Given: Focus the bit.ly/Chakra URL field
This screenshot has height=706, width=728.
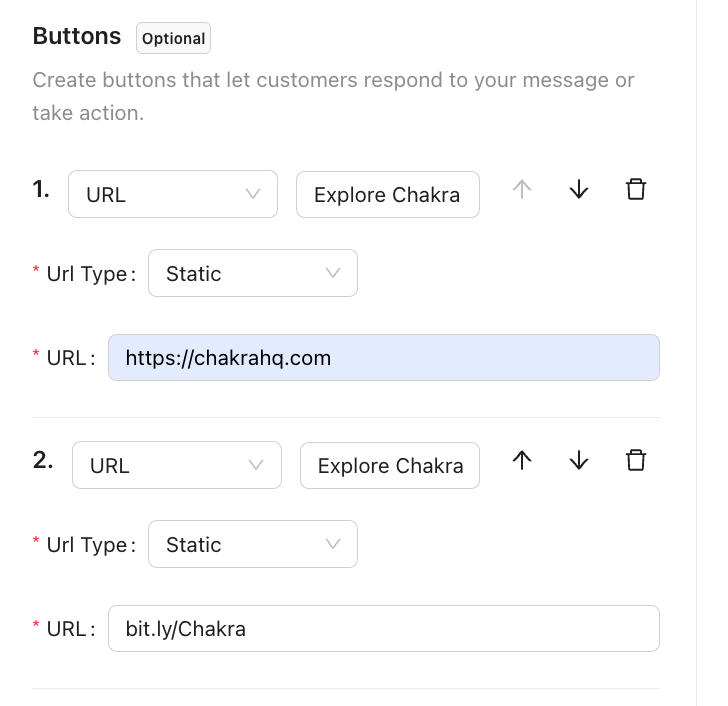Looking at the screenshot, I should (x=383, y=629).
